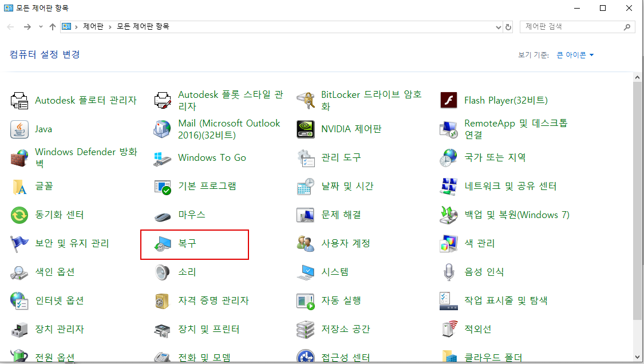The image size is (644, 364).
Task: Click the control panel icon in address bar
Action: tap(66, 27)
